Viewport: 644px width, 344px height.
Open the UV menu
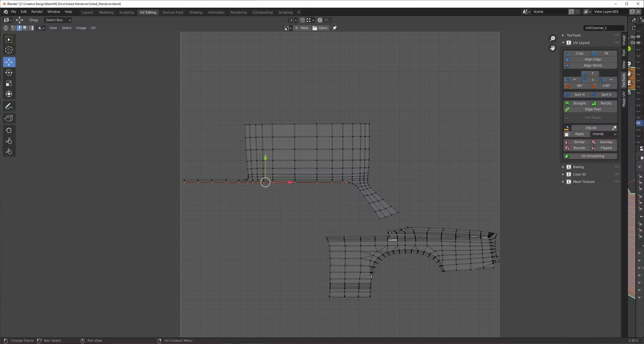click(x=93, y=28)
